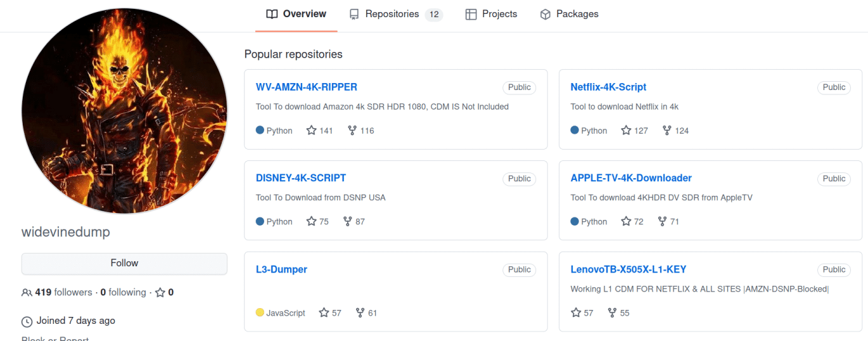The image size is (868, 341).
Task: Click the fork icon on LenovoTB-X505X-L1-KEY
Action: pos(612,313)
